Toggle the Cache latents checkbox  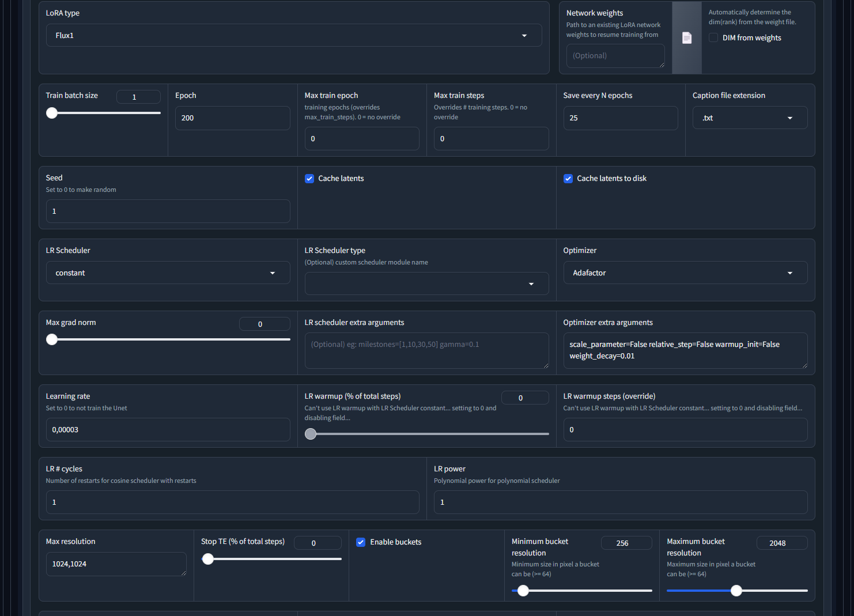pyautogui.click(x=309, y=179)
